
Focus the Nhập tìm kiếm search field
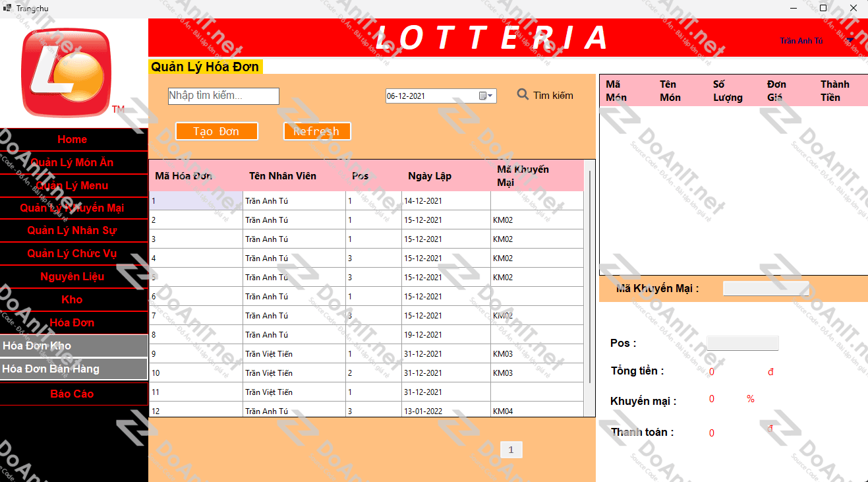point(224,96)
